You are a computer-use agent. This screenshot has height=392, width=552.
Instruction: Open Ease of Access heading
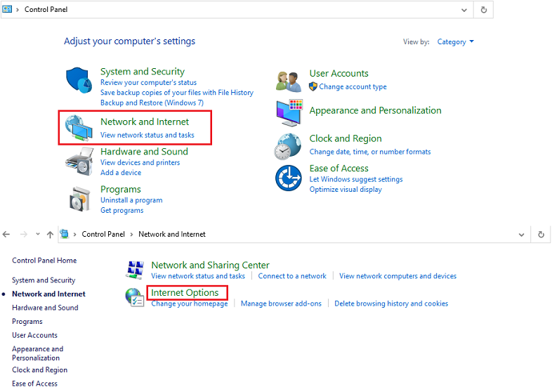click(339, 169)
